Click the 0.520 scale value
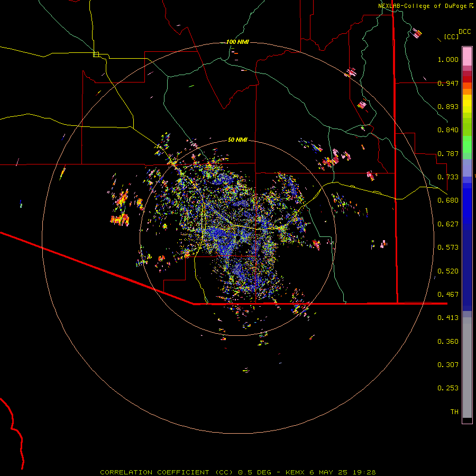Image resolution: width=476 pixels, height=476 pixels. pos(448,271)
